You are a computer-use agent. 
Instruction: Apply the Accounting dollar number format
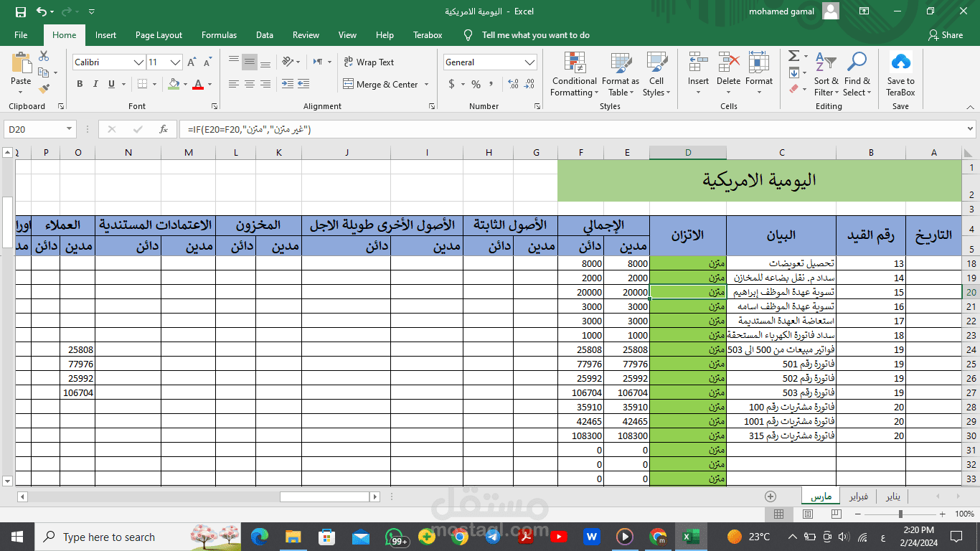coord(452,85)
